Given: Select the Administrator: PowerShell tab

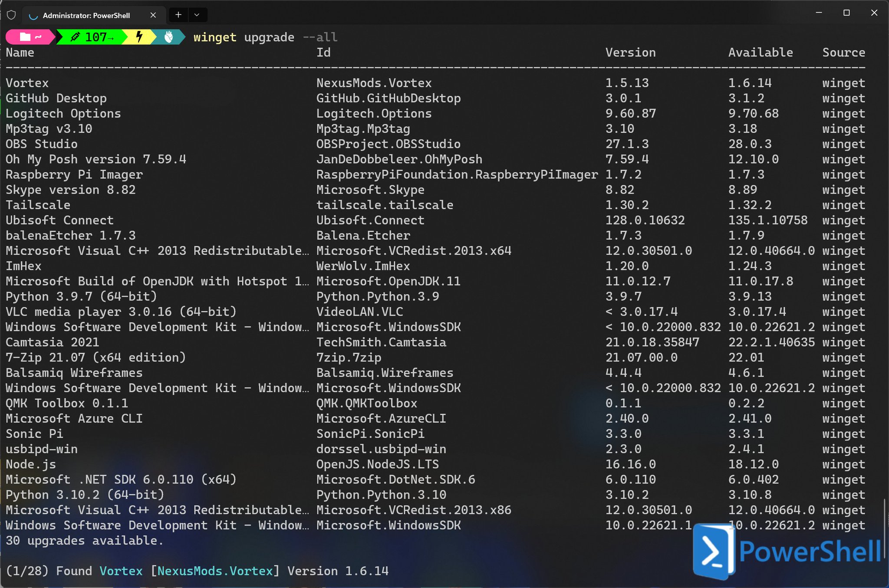Looking at the screenshot, I should pyautogui.click(x=93, y=15).
